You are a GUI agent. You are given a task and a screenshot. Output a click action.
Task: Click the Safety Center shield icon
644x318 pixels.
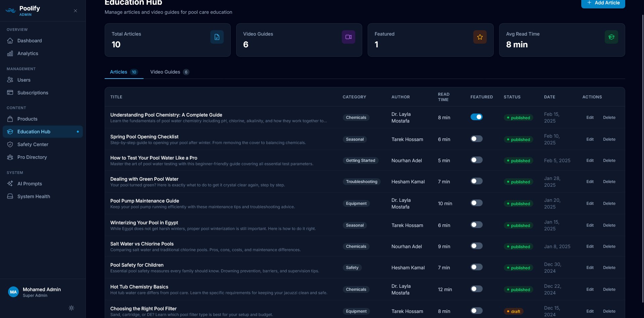(10, 144)
